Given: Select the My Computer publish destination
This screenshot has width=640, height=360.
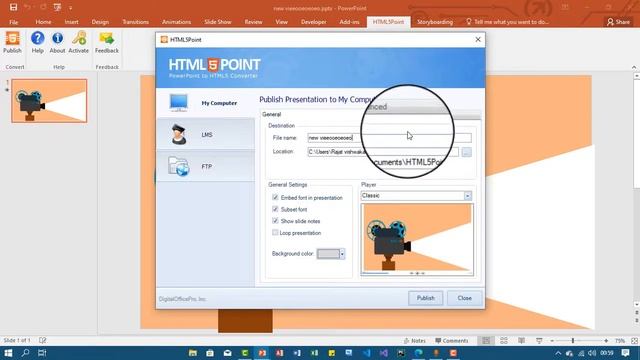Looking at the screenshot, I should [x=205, y=103].
